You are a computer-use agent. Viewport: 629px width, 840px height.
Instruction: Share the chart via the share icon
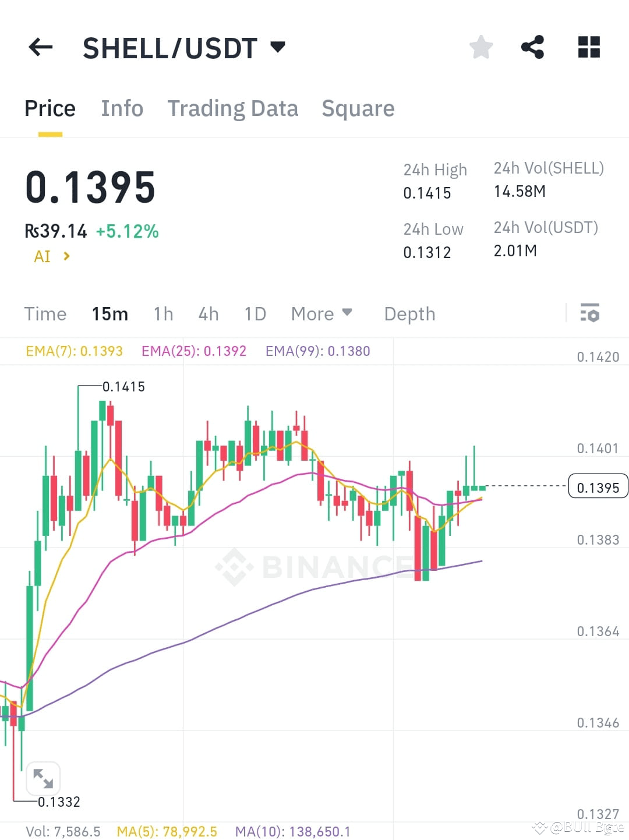click(533, 47)
